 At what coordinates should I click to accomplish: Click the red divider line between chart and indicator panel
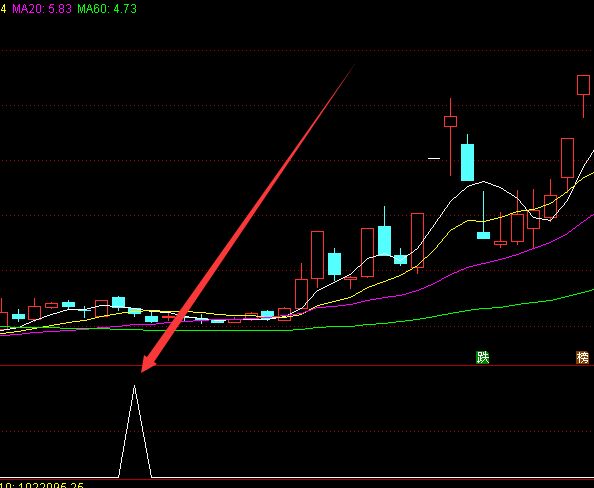pyautogui.click(x=297, y=366)
